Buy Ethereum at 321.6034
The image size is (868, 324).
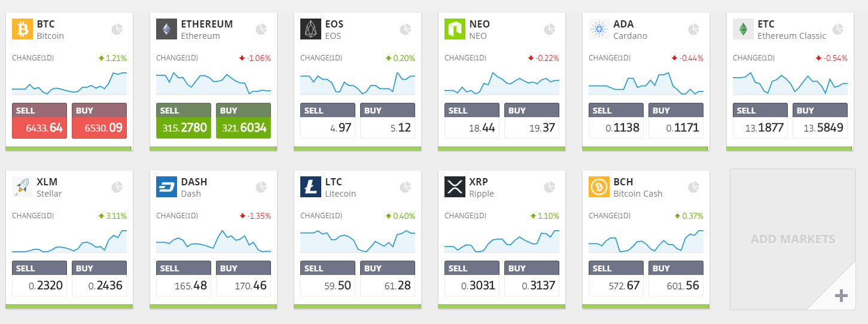click(243, 121)
